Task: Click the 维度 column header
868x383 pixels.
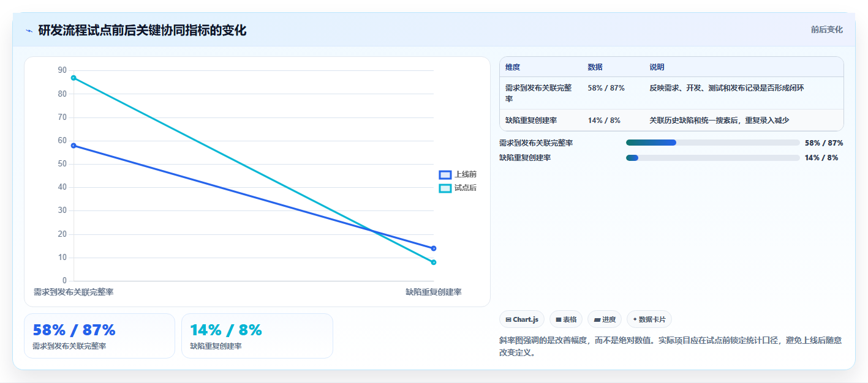Action: [513, 67]
